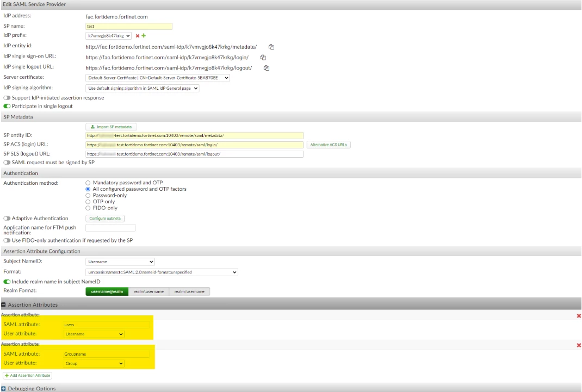This screenshot has height=392, width=582.
Task: Collapse the Assertion Attributes section
Action: point(4,305)
